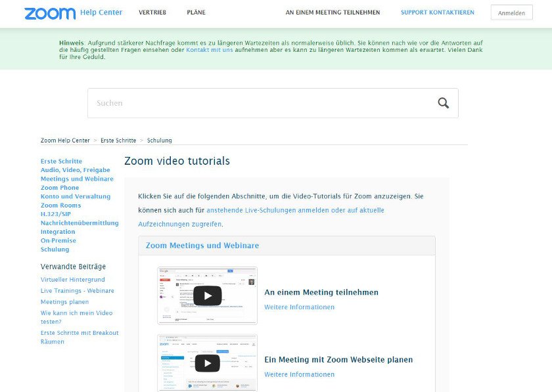Go to Erste Schritte breadcrumb
Image resolution: width=552 pixels, height=392 pixels.
[118, 141]
